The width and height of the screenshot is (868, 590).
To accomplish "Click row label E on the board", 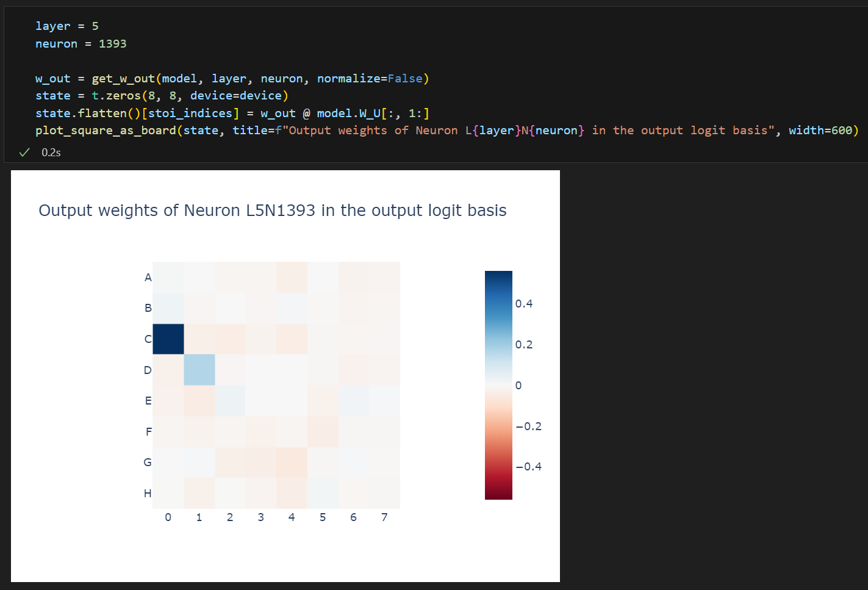I will (148, 401).
